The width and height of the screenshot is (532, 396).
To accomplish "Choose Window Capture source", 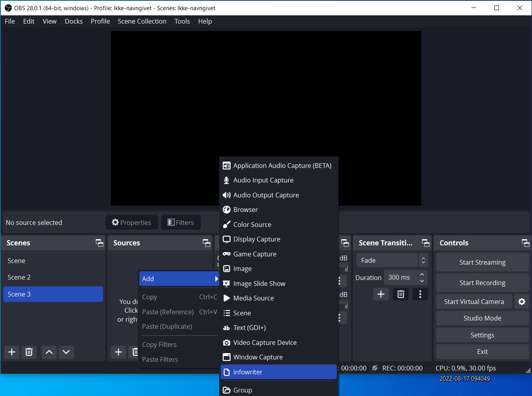I will (x=279, y=357).
